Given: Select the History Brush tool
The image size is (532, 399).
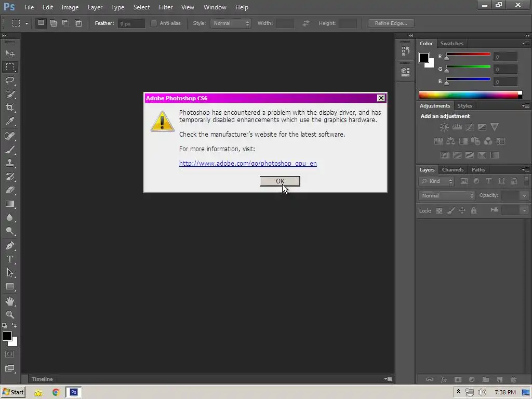Looking at the screenshot, I should tap(10, 177).
